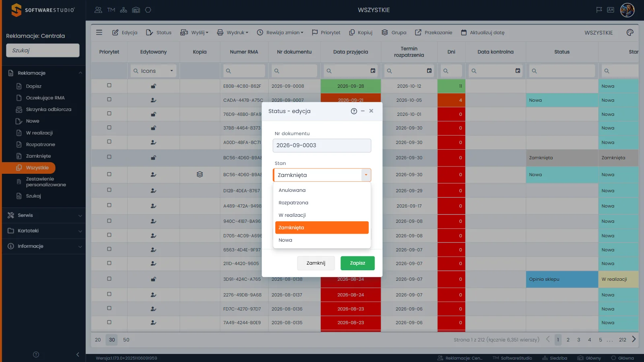The image size is (644, 362).
Task: Click the Kopia stack icon in row BC56-4D60
Action: click(x=200, y=174)
